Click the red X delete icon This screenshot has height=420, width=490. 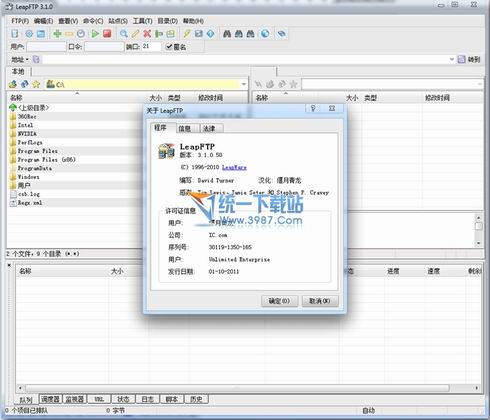point(147,34)
